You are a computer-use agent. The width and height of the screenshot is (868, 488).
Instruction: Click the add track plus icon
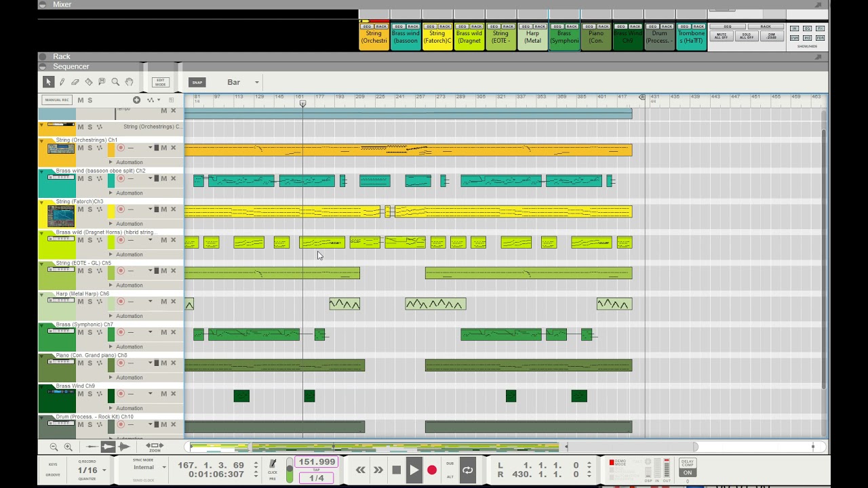tap(136, 100)
